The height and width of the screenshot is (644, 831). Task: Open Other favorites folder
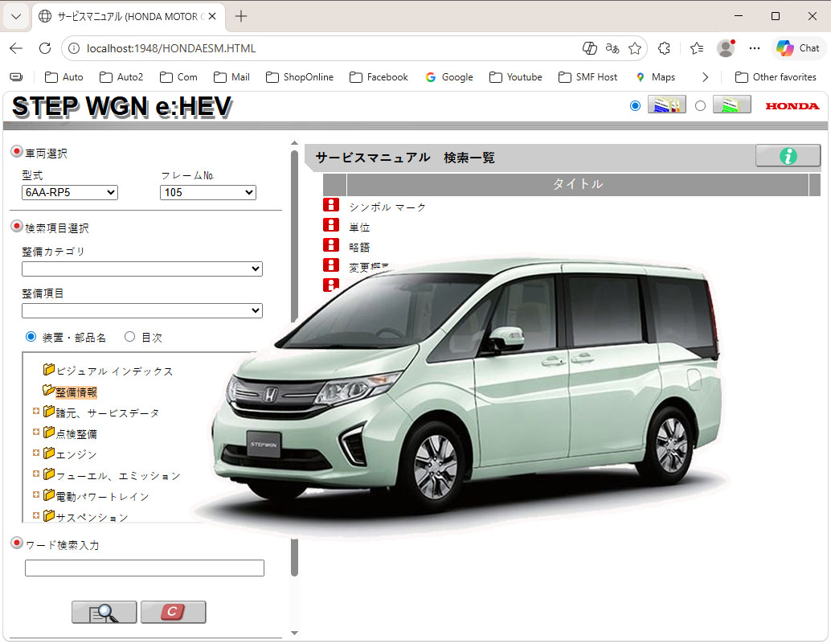[776, 77]
